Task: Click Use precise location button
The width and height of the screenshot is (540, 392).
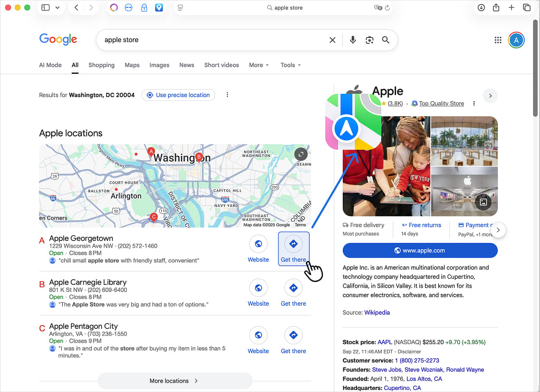Action: (x=178, y=95)
